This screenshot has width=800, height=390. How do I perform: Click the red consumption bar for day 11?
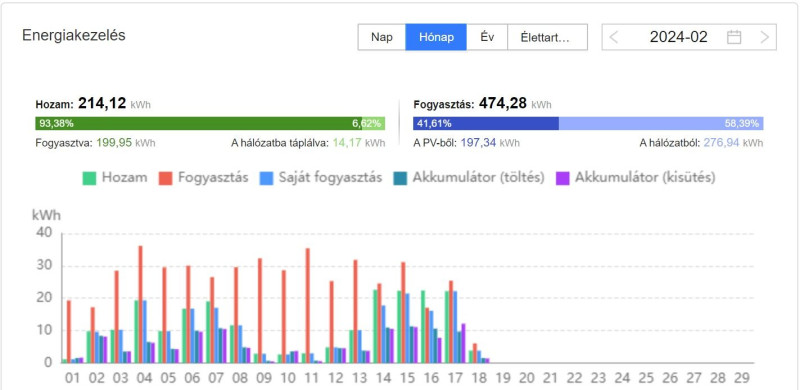[308, 305]
